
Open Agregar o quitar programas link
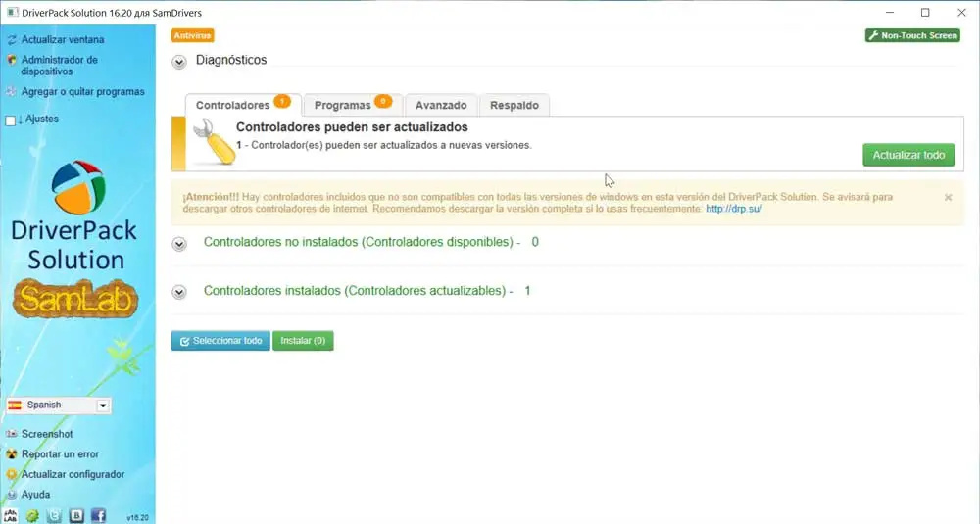tap(82, 91)
